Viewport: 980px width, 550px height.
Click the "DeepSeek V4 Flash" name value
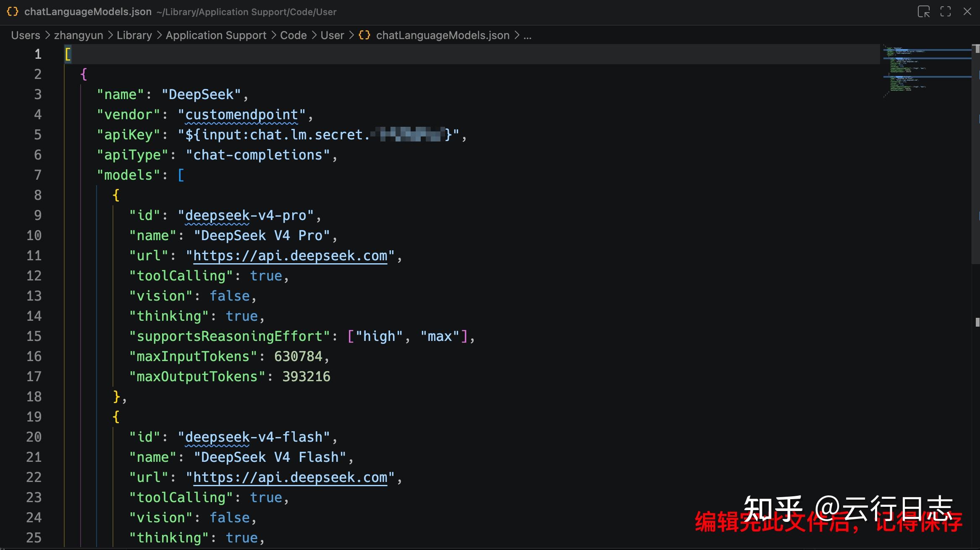(270, 457)
